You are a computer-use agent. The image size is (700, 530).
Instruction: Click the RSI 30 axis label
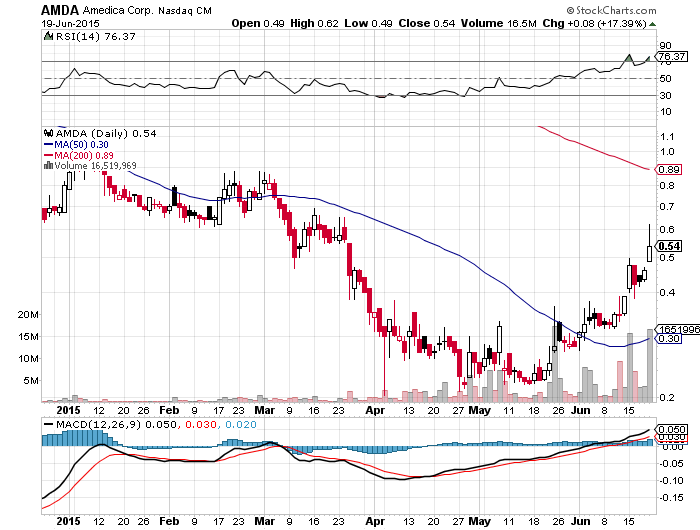tap(665, 96)
